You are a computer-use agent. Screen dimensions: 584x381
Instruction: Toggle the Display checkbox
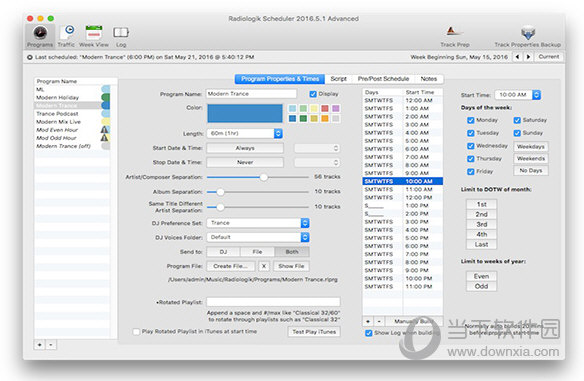tap(313, 94)
